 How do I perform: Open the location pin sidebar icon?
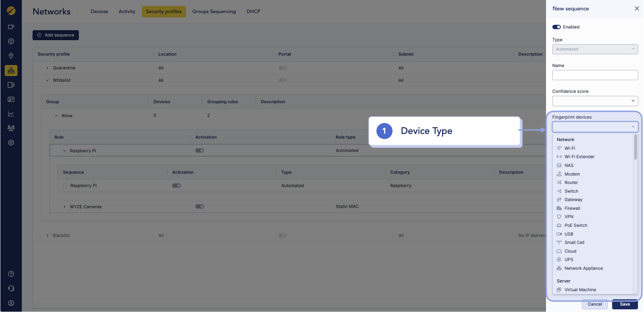coord(11,56)
